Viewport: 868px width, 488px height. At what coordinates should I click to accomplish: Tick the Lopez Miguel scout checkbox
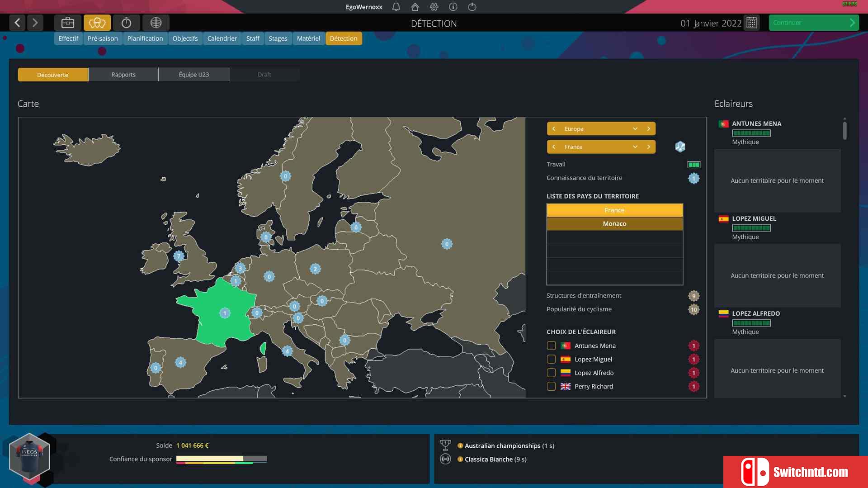coord(551,359)
